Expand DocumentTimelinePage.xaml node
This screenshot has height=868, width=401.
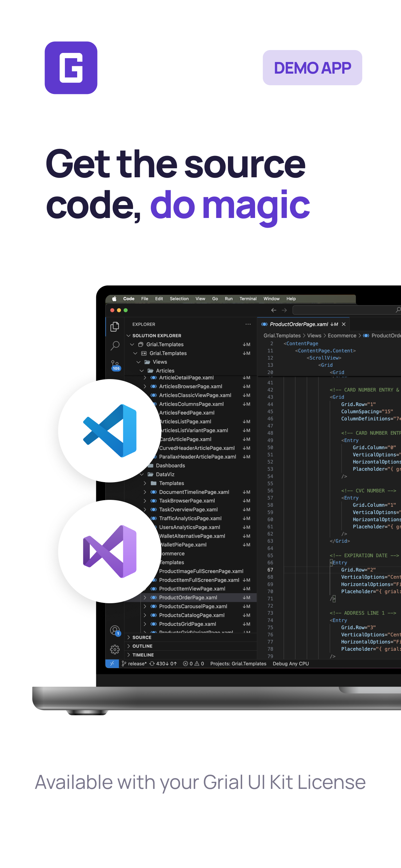(x=145, y=492)
